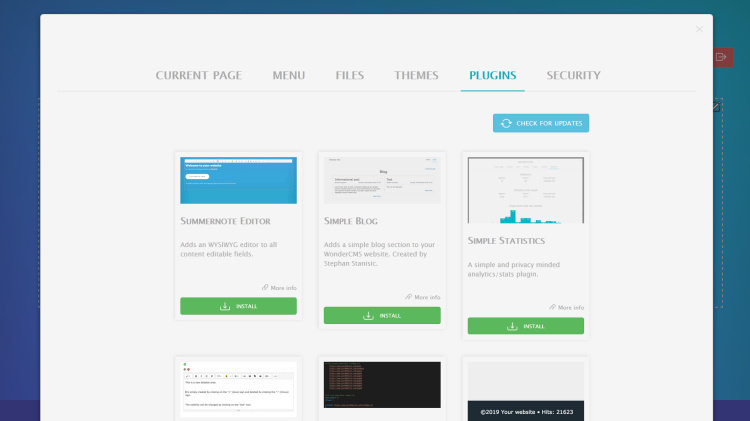Open More info for Simple Blog
The height and width of the screenshot is (421, 750).
pyautogui.click(x=423, y=297)
